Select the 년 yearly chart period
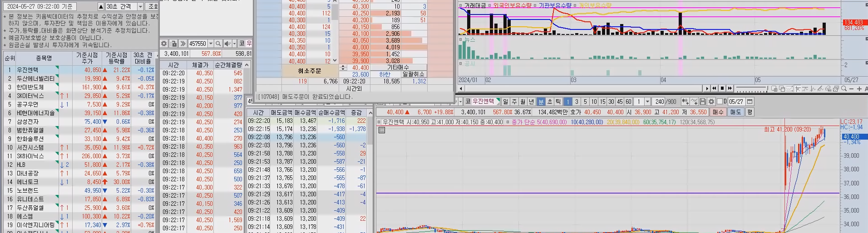Screen dimensions: 868x233 [x=532, y=102]
